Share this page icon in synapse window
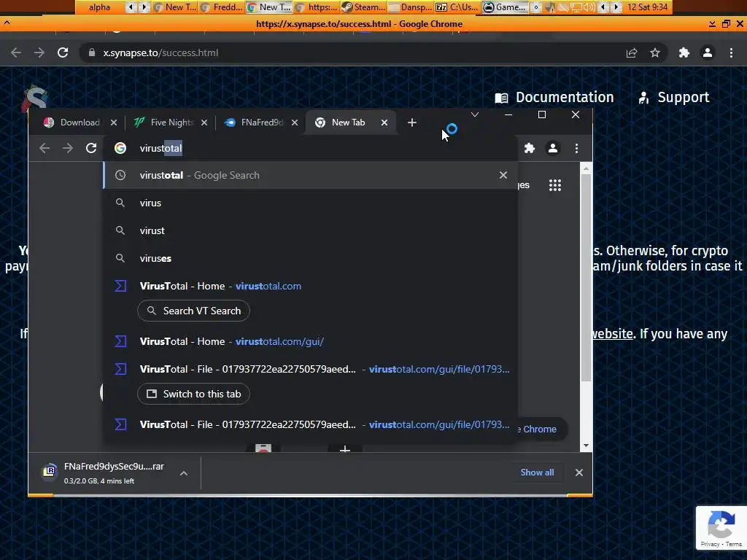This screenshot has height=560, width=747. click(632, 52)
